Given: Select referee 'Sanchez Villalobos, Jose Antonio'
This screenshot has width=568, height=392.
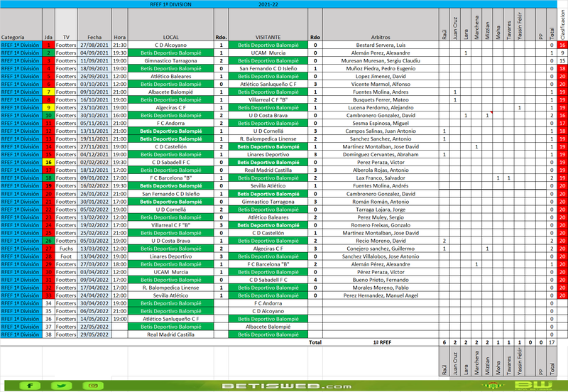Looking at the screenshot, I should coord(381,256).
